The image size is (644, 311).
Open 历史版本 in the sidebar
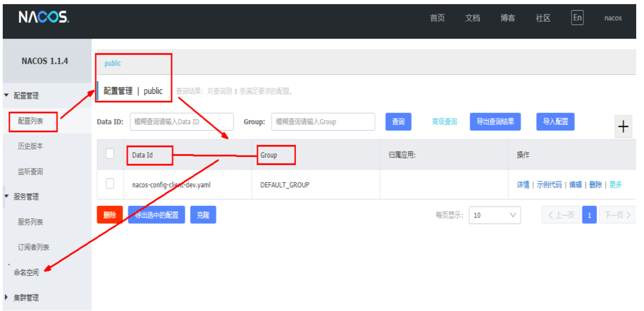(x=30, y=146)
